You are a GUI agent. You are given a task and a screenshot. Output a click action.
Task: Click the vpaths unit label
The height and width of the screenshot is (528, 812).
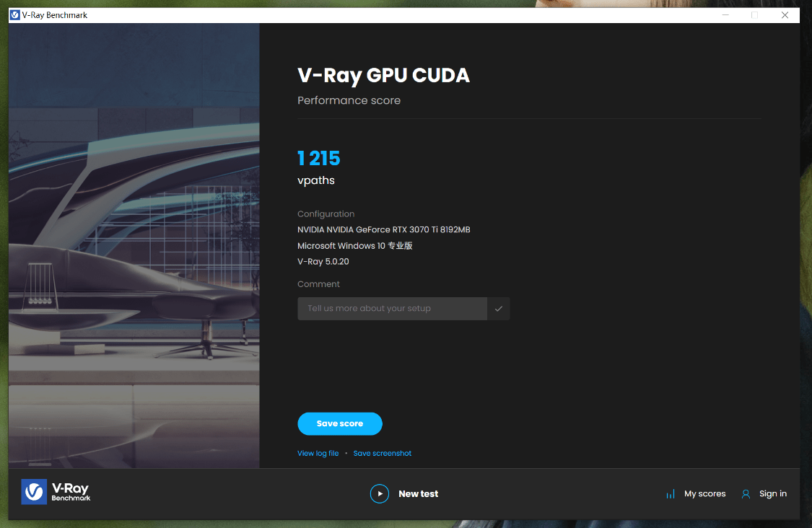pyautogui.click(x=316, y=180)
